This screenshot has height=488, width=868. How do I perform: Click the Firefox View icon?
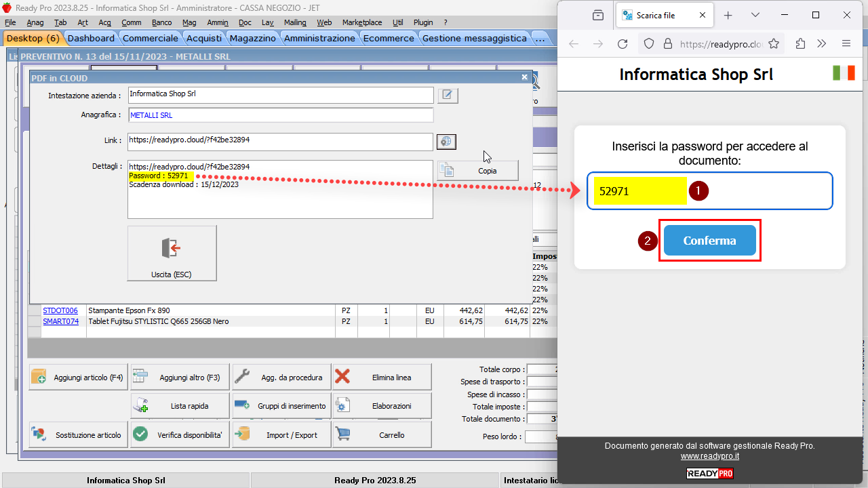coord(598,15)
